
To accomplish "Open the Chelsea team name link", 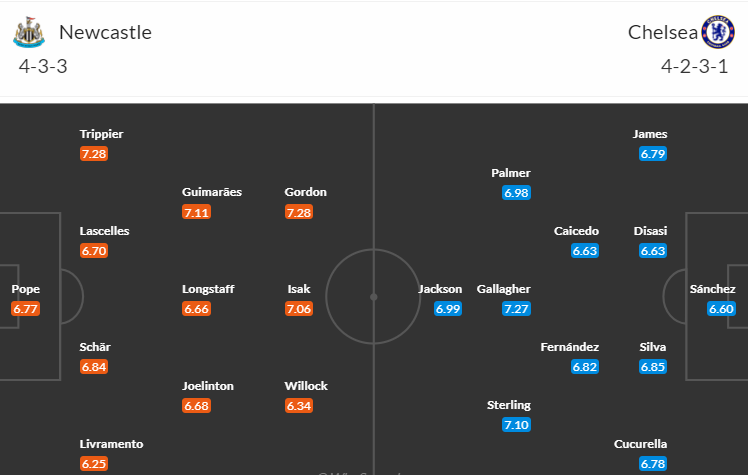I will point(663,32).
